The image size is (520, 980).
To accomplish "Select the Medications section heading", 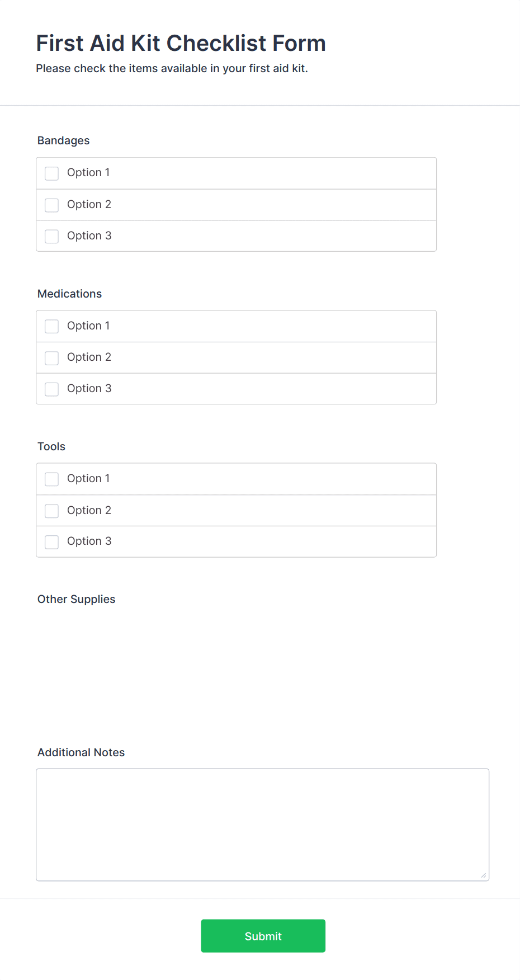I will [69, 293].
